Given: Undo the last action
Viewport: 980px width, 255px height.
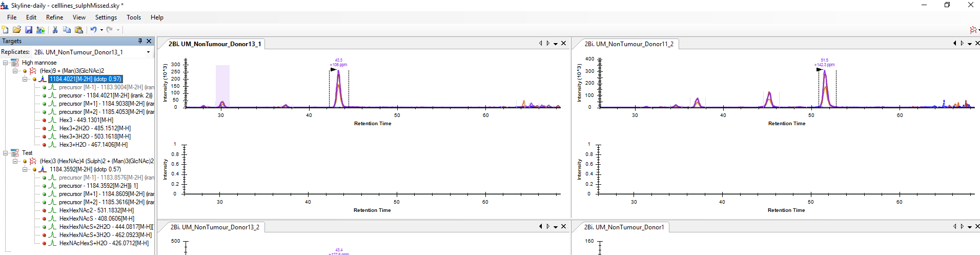Looking at the screenshot, I should point(93,30).
